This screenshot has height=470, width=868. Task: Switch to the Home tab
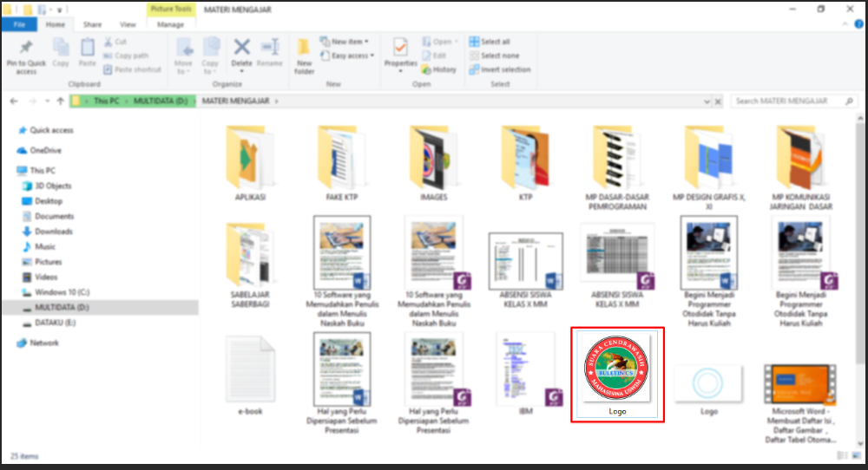click(56, 24)
